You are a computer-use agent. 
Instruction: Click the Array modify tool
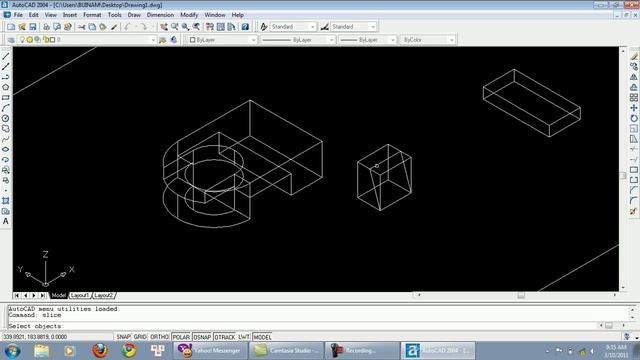click(633, 98)
